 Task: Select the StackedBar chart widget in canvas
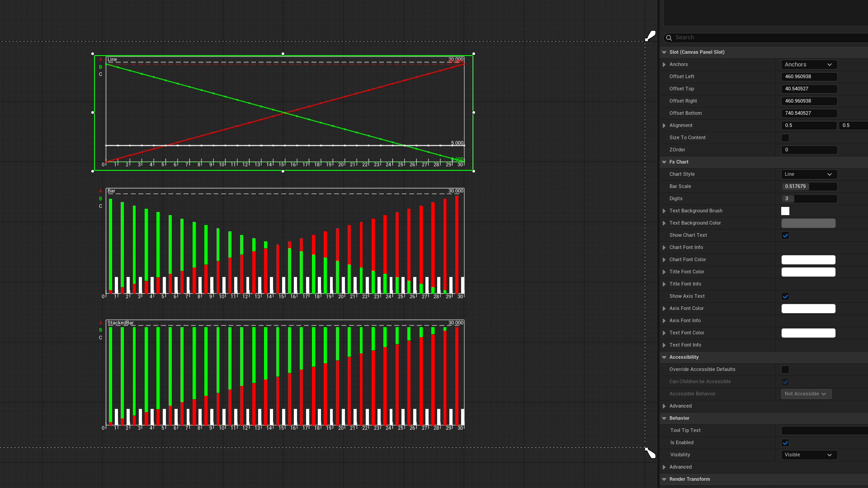tap(285, 375)
